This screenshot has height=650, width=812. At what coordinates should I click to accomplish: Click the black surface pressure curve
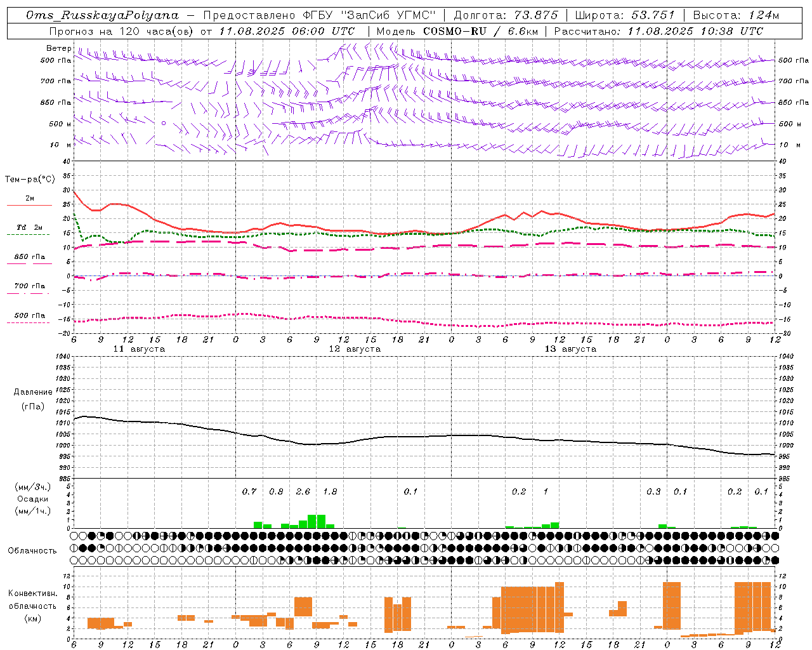(x=424, y=437)
